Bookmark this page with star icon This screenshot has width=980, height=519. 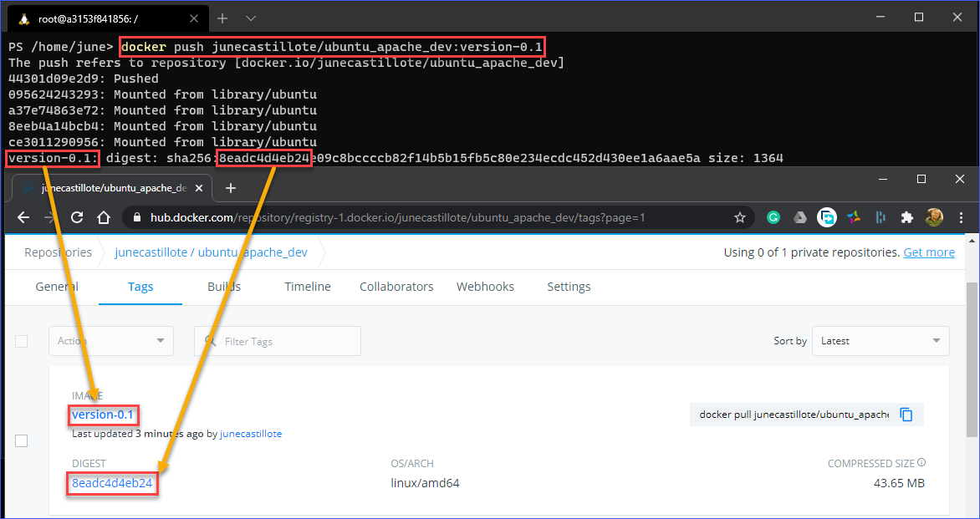pos(740,217)
